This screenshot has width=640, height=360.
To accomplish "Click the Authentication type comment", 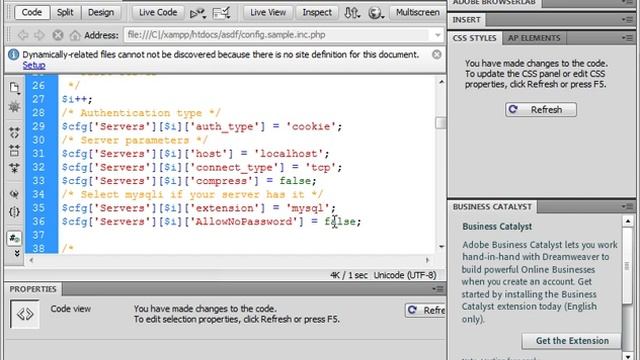I will [x=141, y=113].
